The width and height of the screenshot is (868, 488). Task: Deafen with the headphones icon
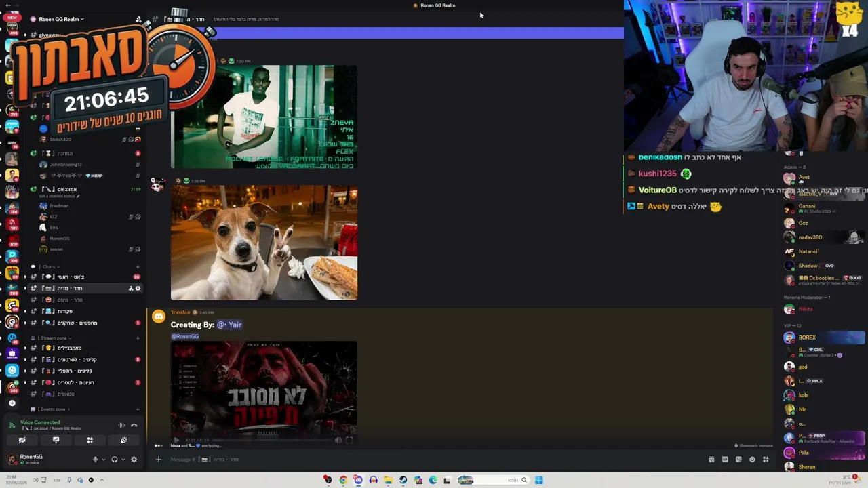(x=115, y=460)
